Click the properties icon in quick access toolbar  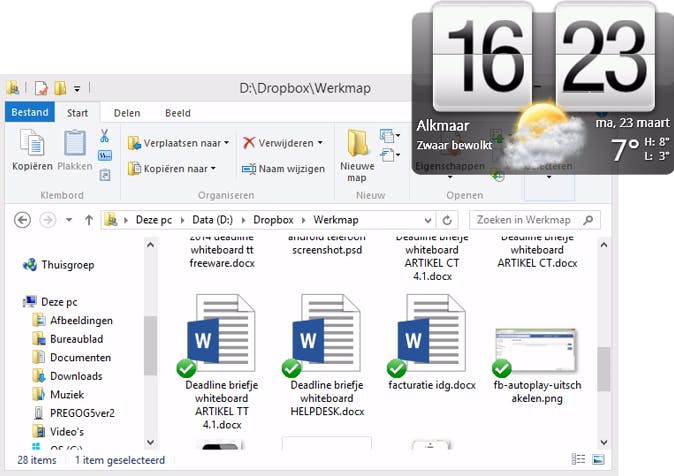coord(41,88)
